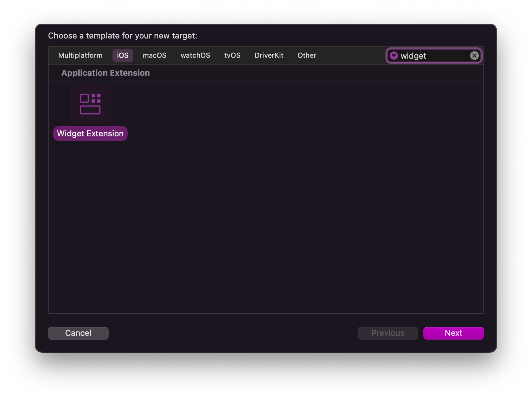Click the filter icon in search field
Screen dimensions: 532x399
coord(394,56)
